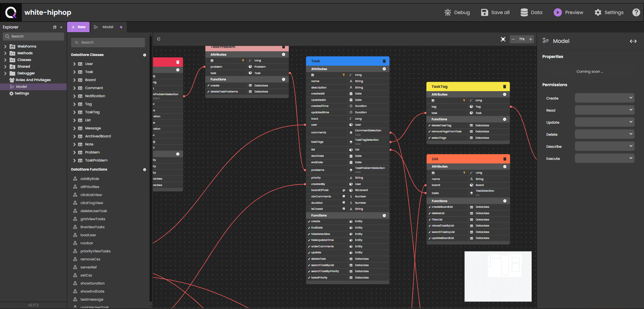Open the Create permission dropdown
644x309 pixels.
pos(604,98)
